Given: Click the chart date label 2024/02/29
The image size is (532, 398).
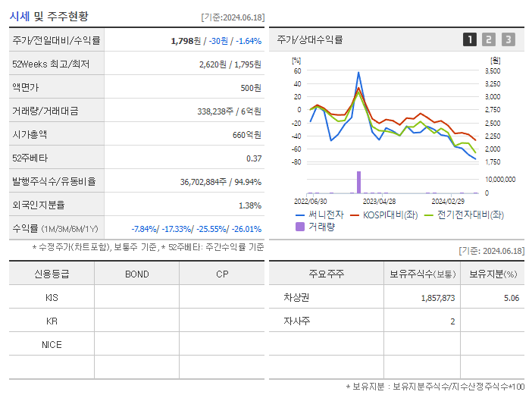Looking at the screenshot, I should pyautogui.click(x=448, y=202).
